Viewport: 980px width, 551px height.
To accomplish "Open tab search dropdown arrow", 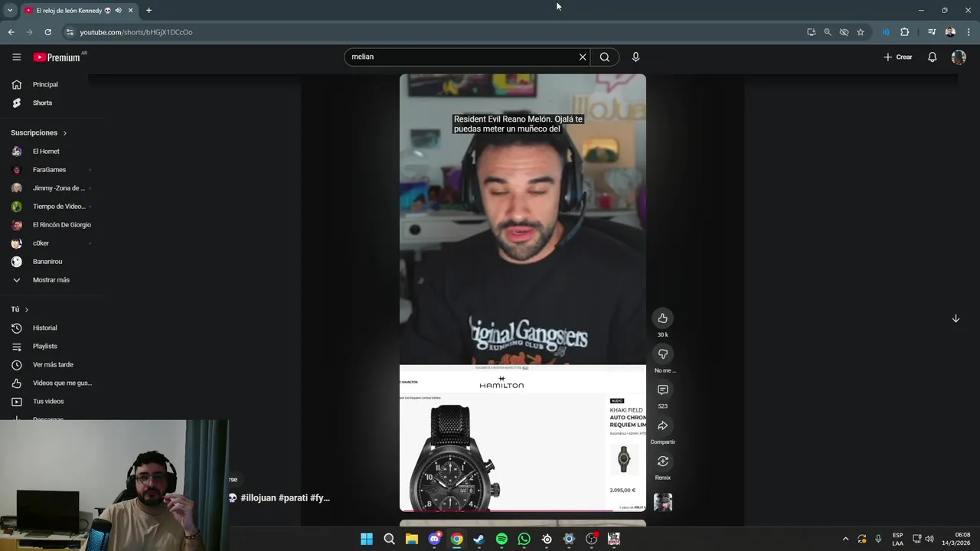I will [x=9, y=10].
